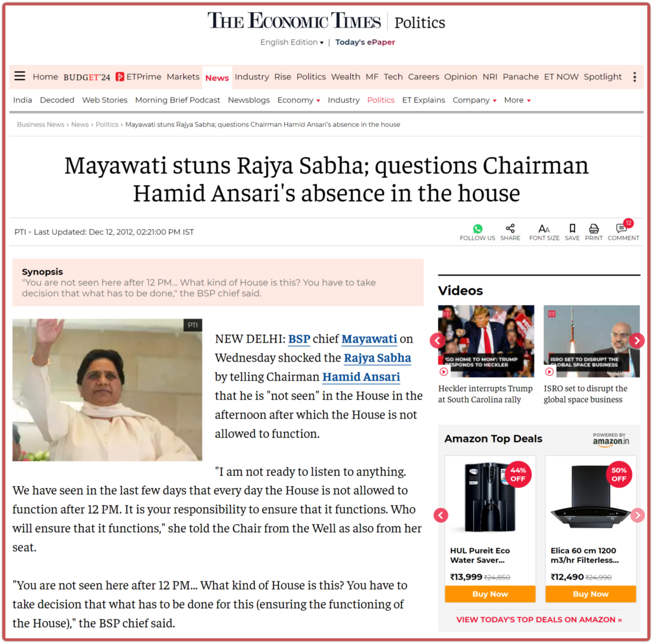This screenshot has height=644, width=653.
Task: Expand the English Edition dropdown
Action: (292, 42)
